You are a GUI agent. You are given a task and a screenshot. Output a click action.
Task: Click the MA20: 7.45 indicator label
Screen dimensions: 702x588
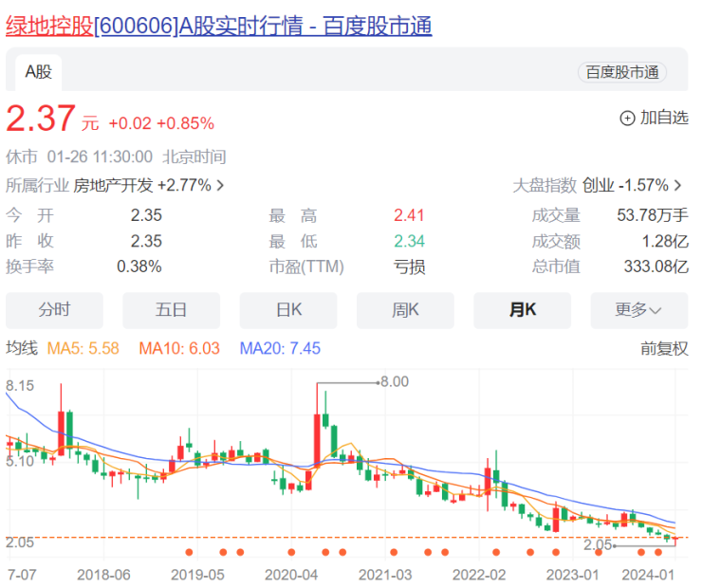coord(280,349)
